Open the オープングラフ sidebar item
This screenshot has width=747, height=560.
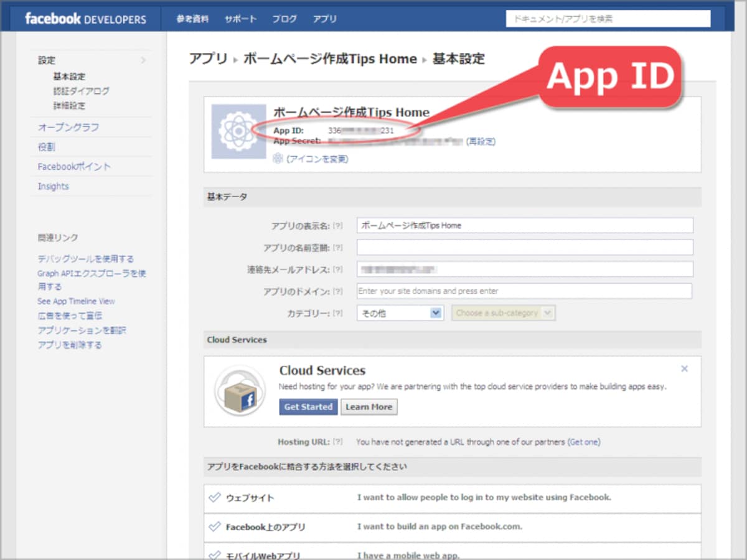(x=68, y=128)
